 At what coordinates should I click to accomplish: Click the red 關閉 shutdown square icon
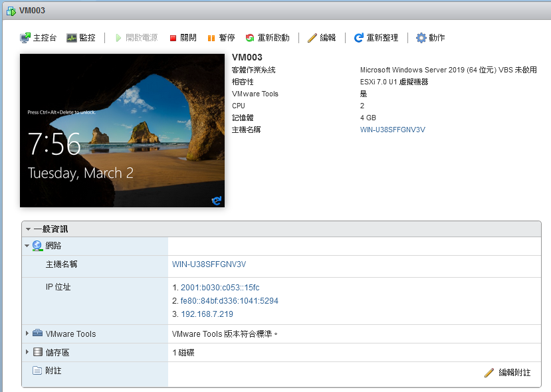click(173, 38)
